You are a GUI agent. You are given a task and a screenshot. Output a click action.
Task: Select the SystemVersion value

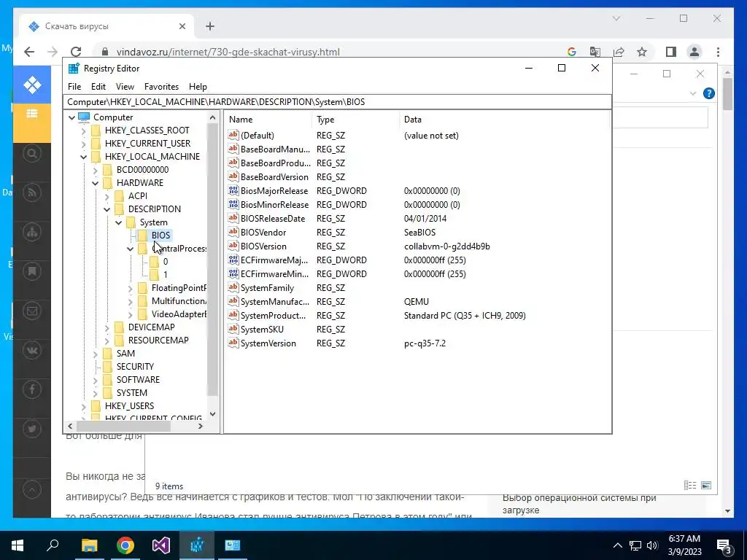pos(268,343)
